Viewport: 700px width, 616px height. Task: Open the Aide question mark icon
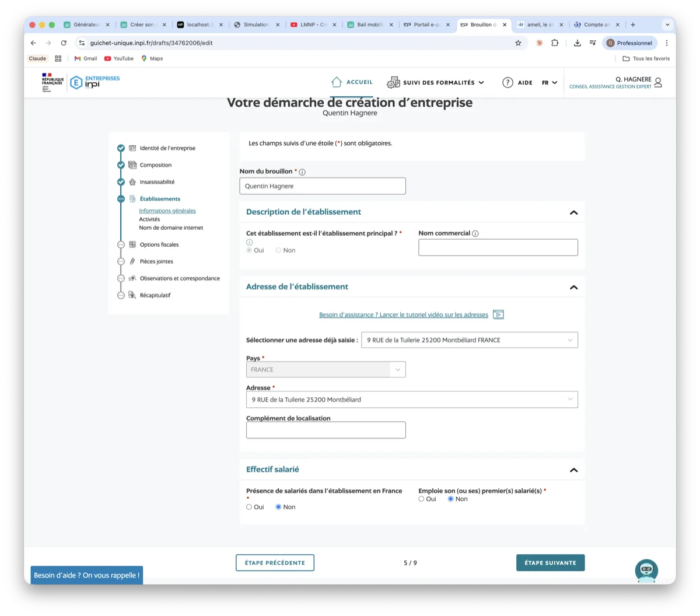pyautogui.click(x=508, y=82)
